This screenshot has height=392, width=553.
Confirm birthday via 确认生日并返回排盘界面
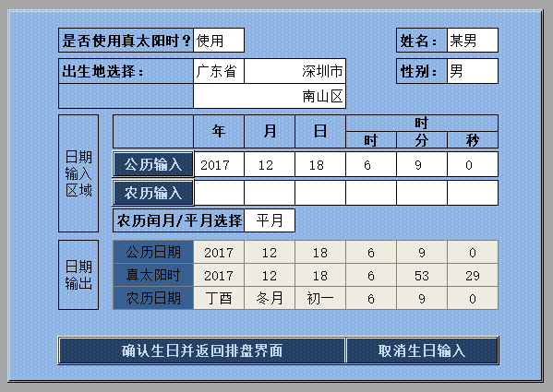[x=201, y=350]
